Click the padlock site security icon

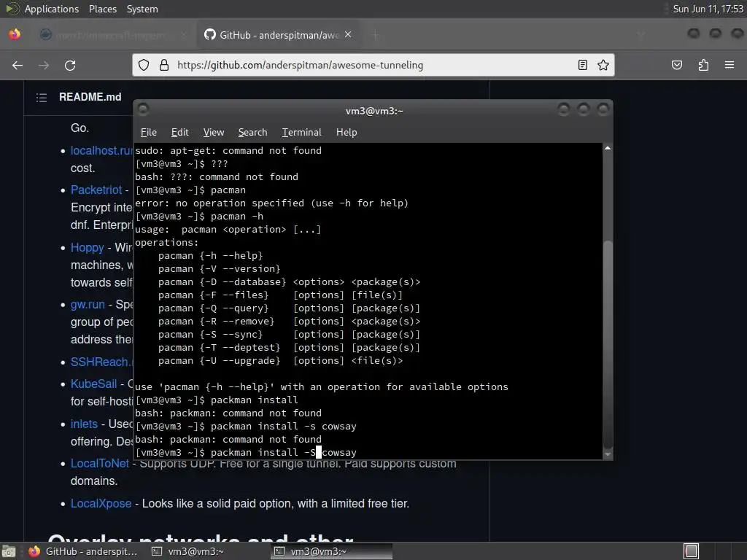click(x=164, y=65)
